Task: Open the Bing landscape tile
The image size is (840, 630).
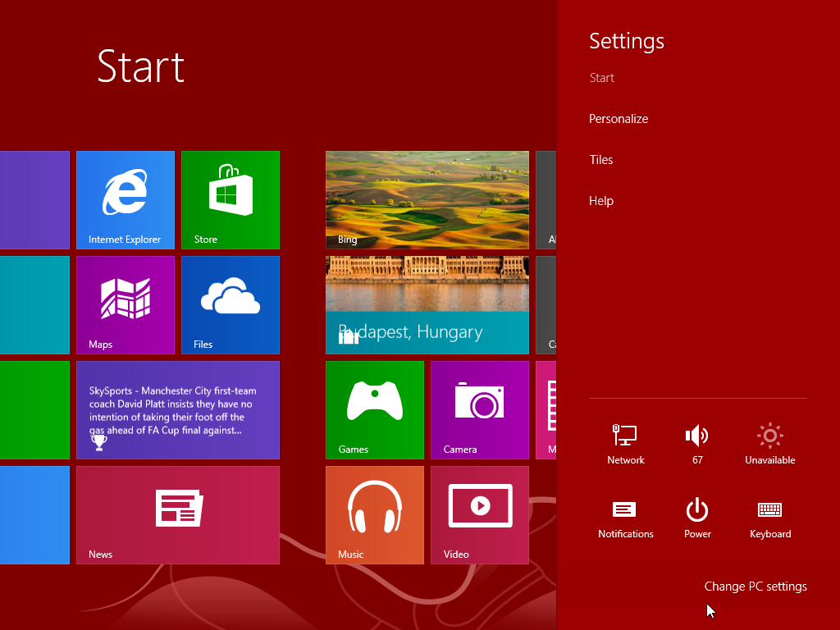Action: (x=427, y=200)
